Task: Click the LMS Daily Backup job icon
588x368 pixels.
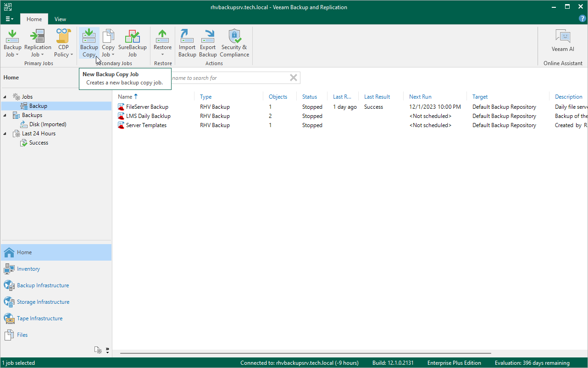Action: click(x=121, y=116)
